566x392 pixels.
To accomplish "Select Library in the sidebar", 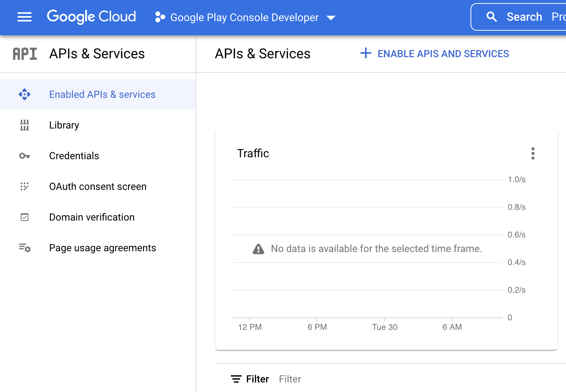I will (x=64, y=125).
